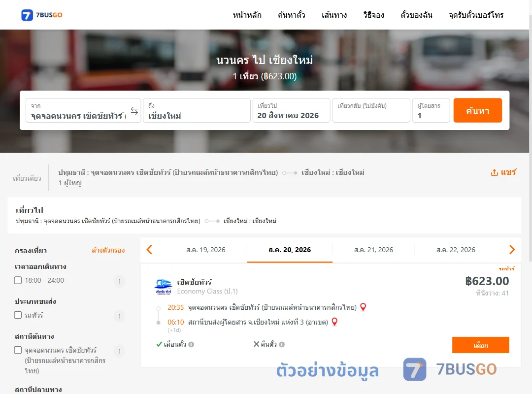532x394 pixels.
Task: Click the X mark beside คืนตั๋ว
Action: click(257, 344)
